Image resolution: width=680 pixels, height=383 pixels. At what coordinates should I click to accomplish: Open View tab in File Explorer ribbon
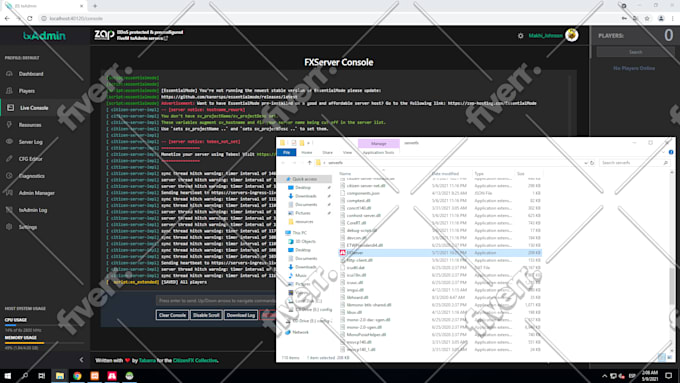coord(347,153)
